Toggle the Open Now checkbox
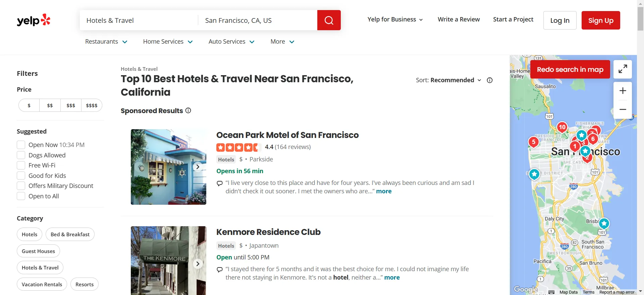Image resolution: width=644 pixels, height=295 pixels. (x=21, y=145)
